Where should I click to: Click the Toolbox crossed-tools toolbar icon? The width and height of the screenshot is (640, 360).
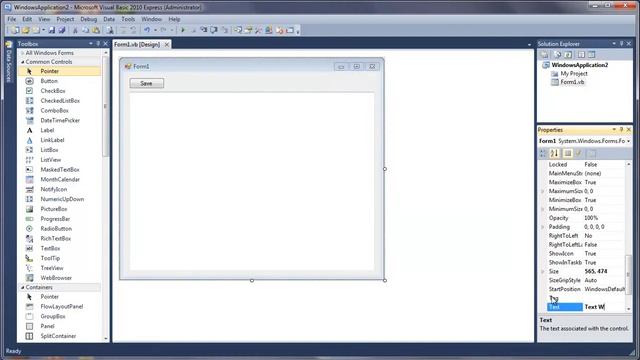(258, 30)
